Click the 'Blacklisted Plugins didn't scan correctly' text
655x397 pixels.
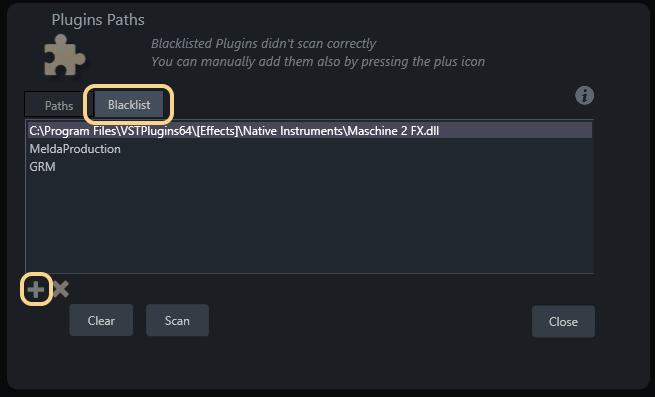(x=264, y=43)
